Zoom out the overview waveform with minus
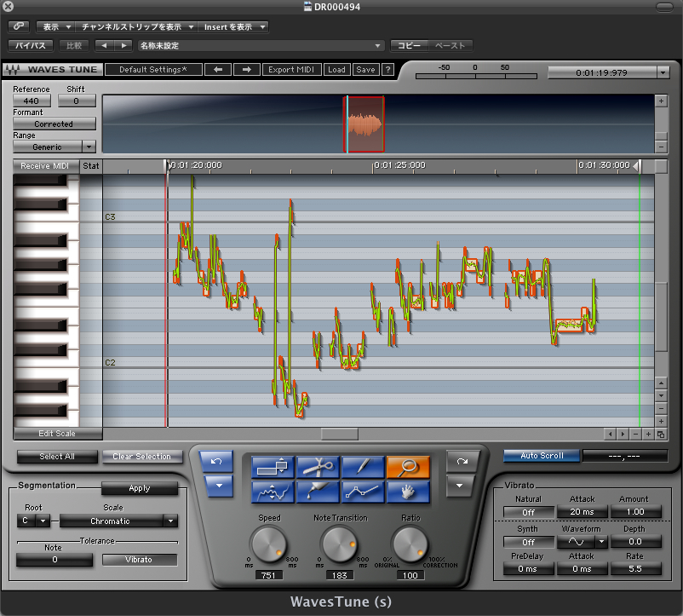Viewport: 683px width, 616px height. 661,147
